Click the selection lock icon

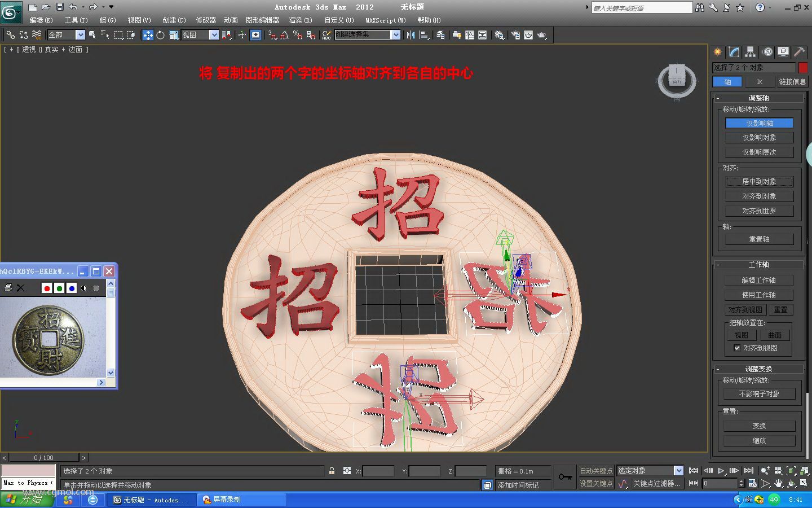pos(332,471)
